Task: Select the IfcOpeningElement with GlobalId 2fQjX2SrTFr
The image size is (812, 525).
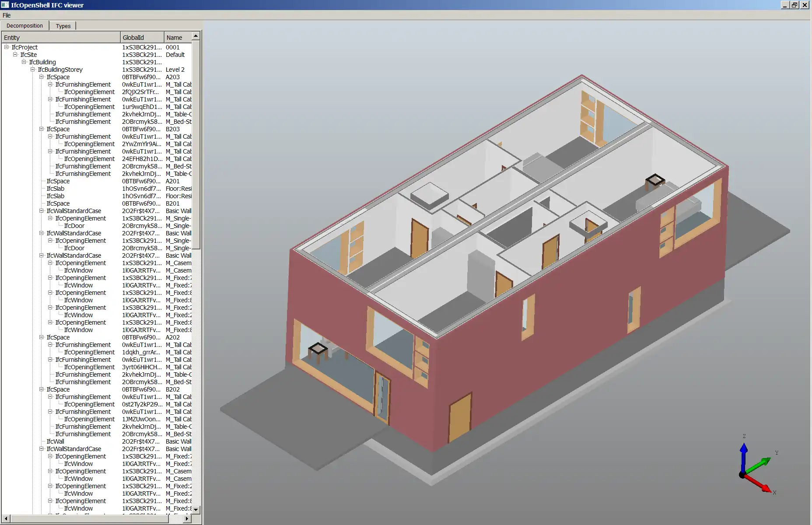Action: 97,92
